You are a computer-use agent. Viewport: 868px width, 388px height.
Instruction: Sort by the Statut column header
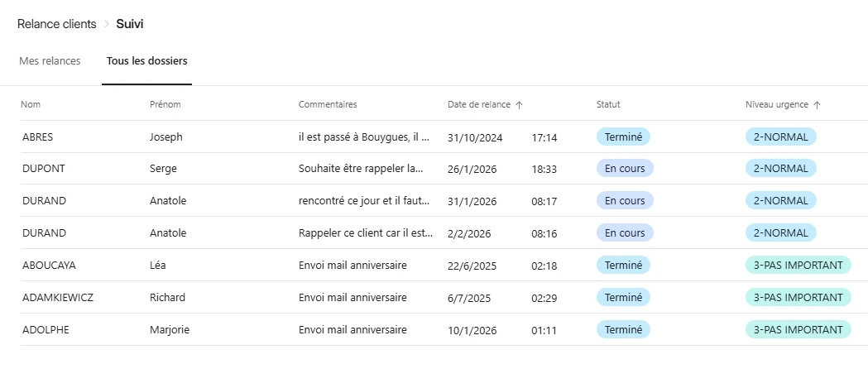click(608, 104)
